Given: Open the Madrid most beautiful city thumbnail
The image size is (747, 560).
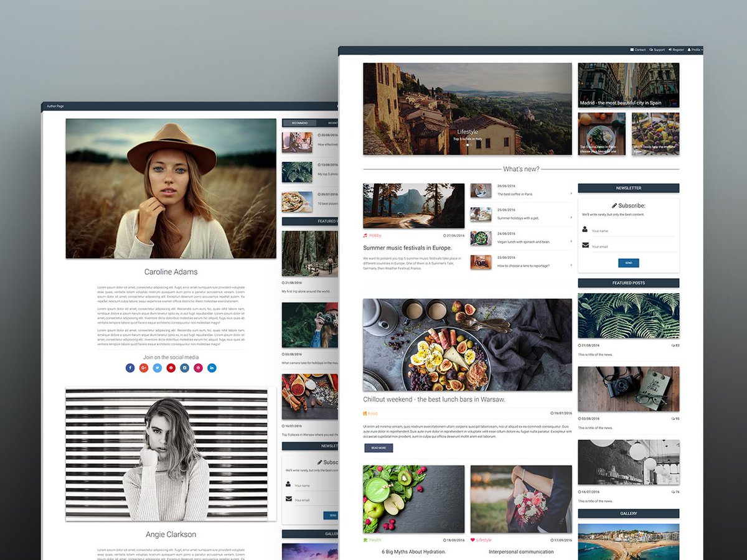Looking at the screenshot, I should click(629, 85).
